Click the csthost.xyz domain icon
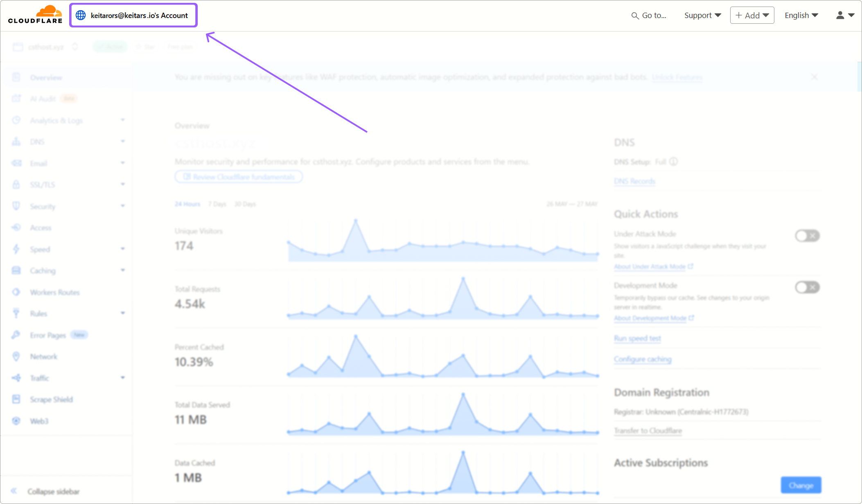The height and width of the screenshot is (504, 862). 18,47
